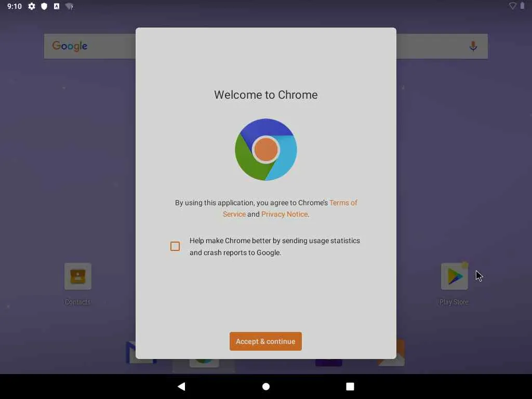Click the settings gear in status bar
Image resolution: width=532 pixels, height=399 pixels.
(32, 6)
